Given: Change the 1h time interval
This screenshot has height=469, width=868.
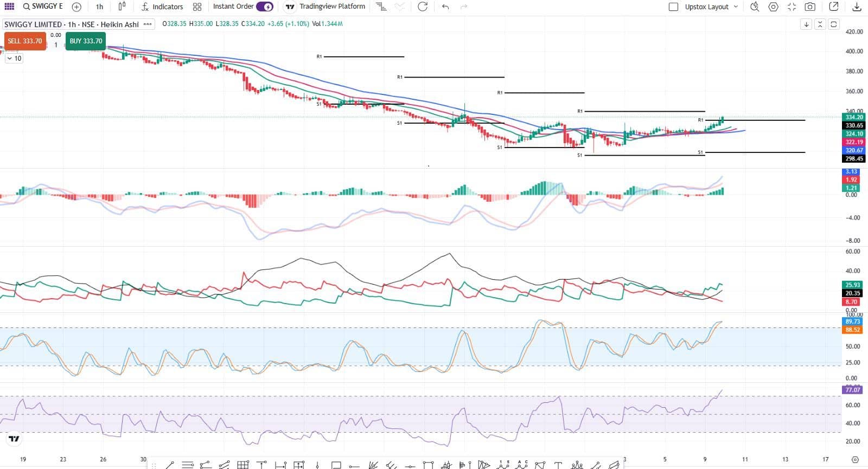Looking at the screenshot, I should (x=99, y=7).
